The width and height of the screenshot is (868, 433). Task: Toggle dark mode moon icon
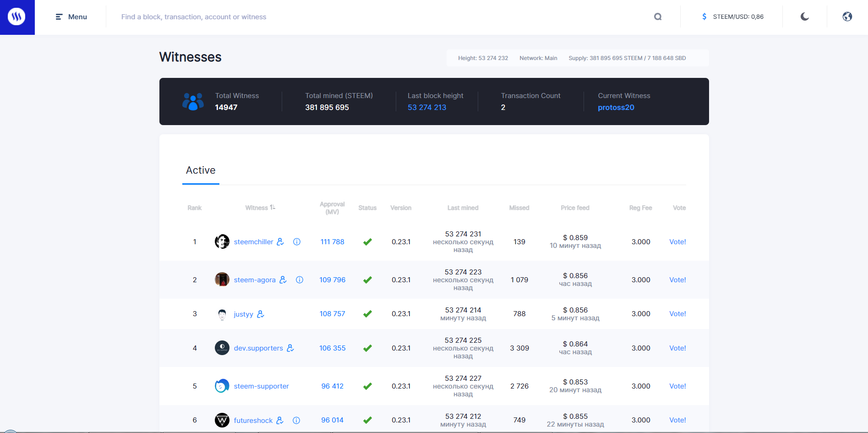click(805, 17)
